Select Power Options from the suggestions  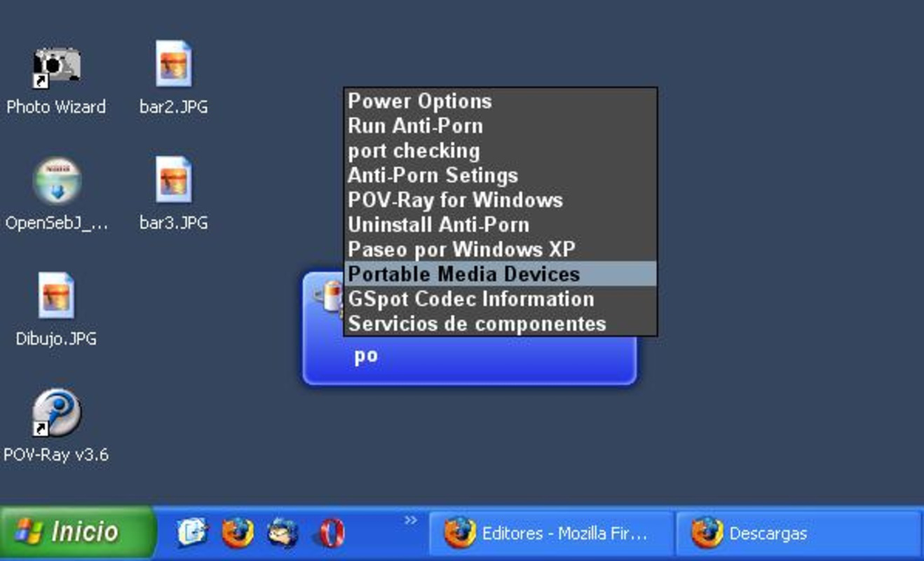419,101
